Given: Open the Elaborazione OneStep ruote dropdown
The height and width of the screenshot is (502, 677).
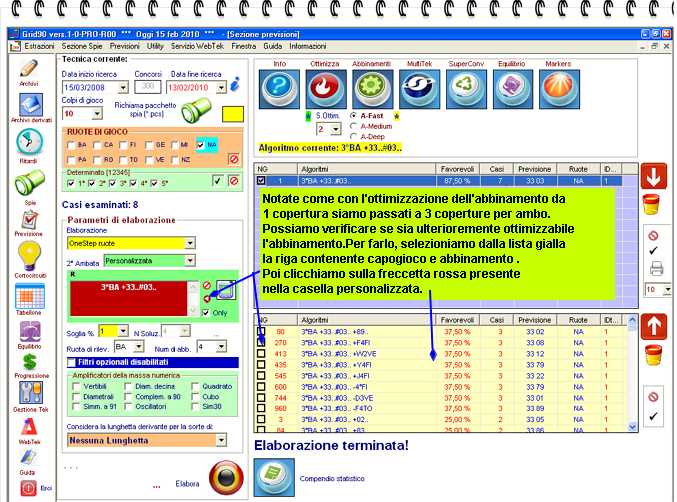Looking at the screenshot, I should click(190, 243).
